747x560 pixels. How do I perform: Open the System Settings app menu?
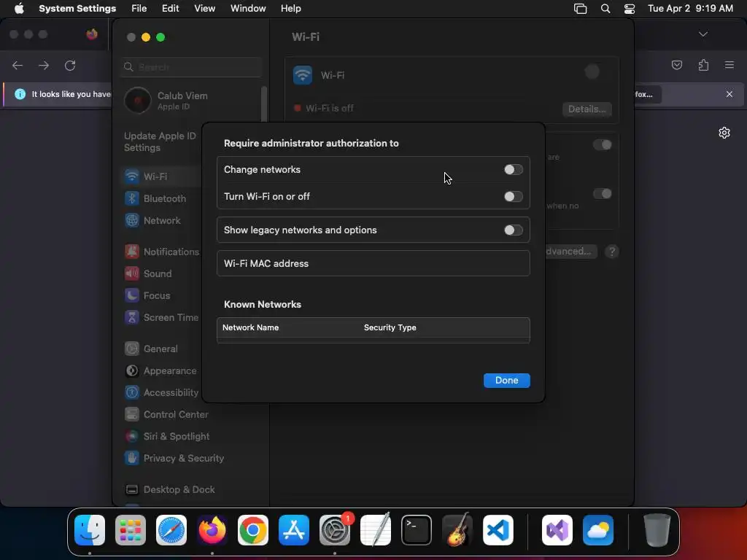(77, 9)
